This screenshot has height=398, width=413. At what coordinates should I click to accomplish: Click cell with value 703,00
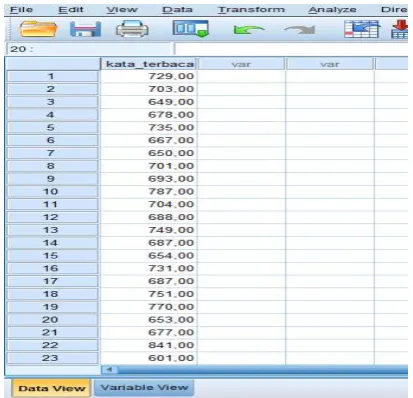point(149,89)
